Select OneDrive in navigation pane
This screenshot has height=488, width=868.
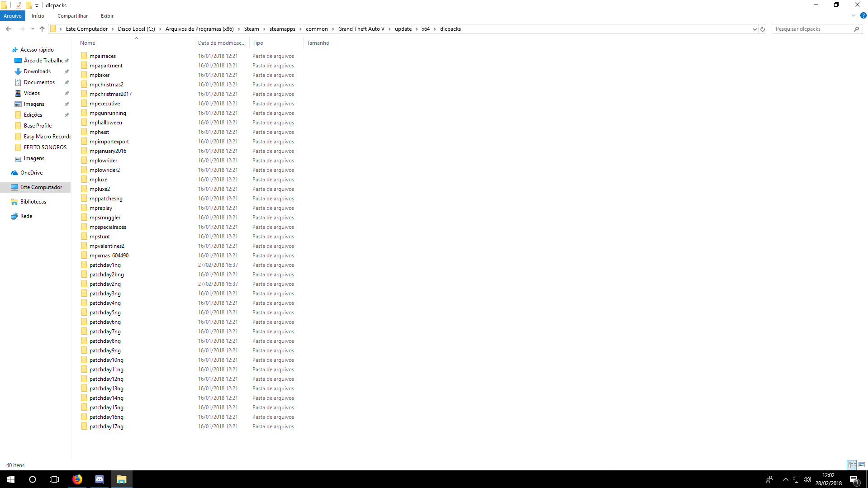31,173
